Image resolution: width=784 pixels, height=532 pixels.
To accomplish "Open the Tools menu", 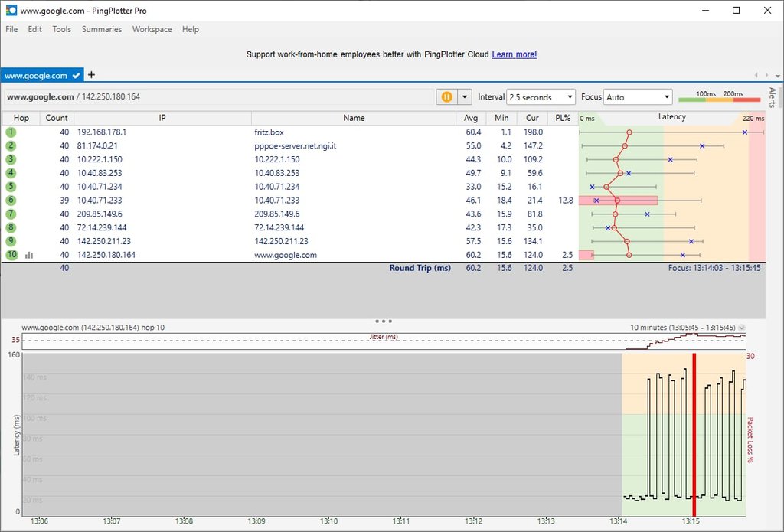I will (61, 29).
